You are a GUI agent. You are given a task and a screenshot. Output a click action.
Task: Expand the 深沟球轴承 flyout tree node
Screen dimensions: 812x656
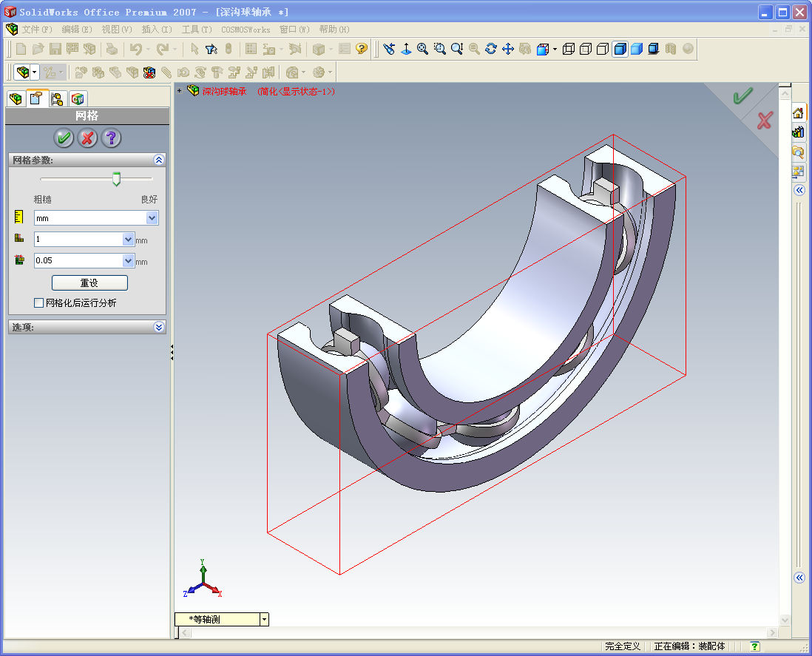click(179, 91)
